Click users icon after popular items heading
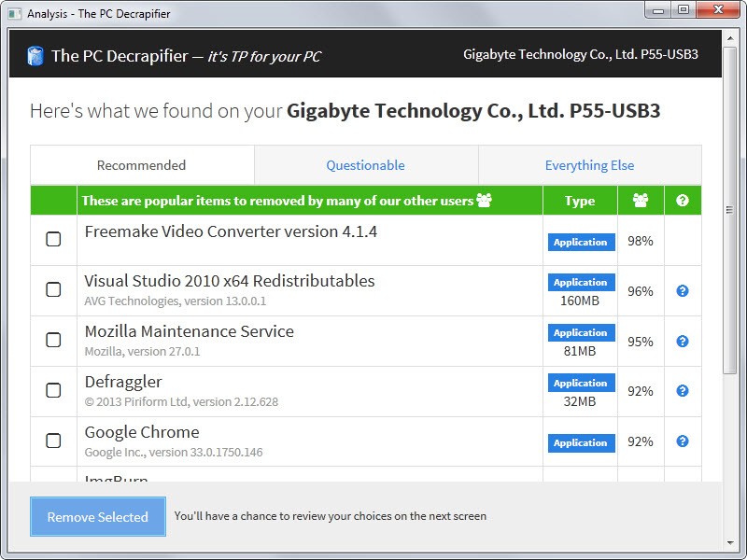This screenshot has width=747, height=560. [484, 201]
